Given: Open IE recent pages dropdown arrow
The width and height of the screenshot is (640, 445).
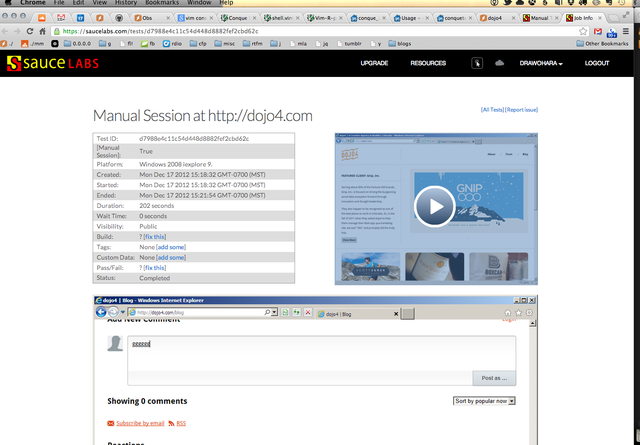Looking at the screenshot, I should click(122, 312).
